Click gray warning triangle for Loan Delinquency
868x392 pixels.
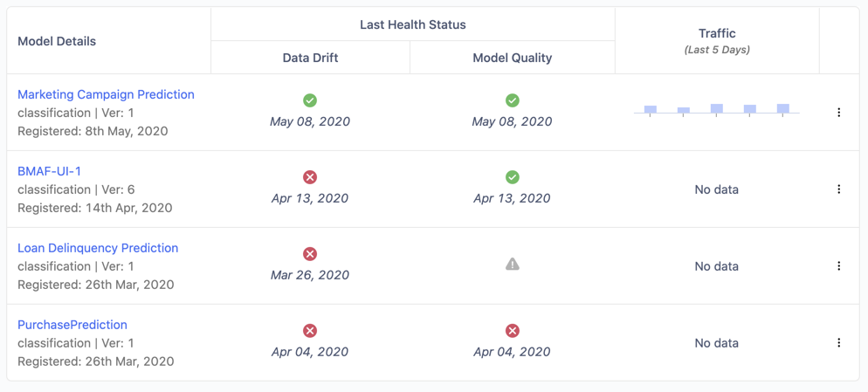(x=513, y=264)
